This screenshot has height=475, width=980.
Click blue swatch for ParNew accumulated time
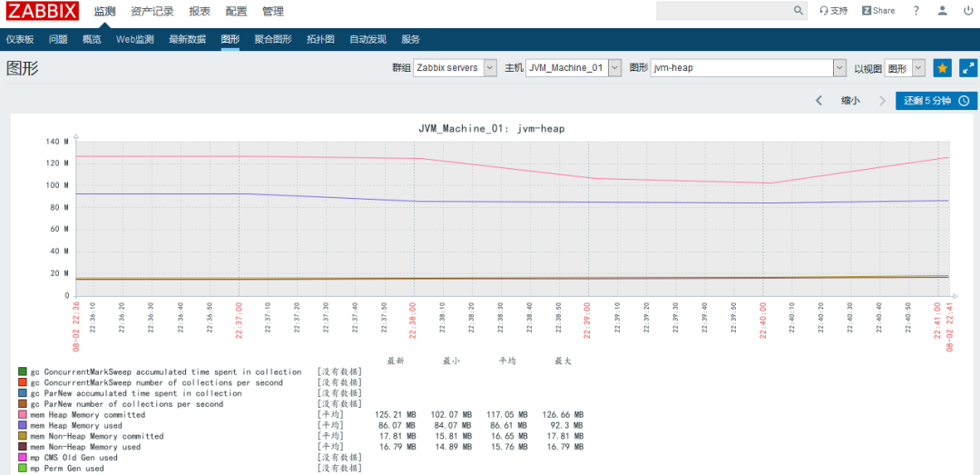tap(23, 393)
